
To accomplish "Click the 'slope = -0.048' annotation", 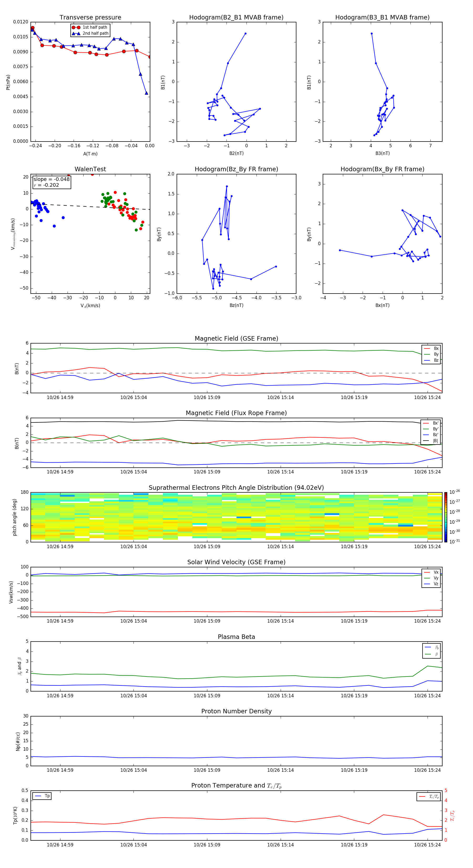I will coord(52,179).
